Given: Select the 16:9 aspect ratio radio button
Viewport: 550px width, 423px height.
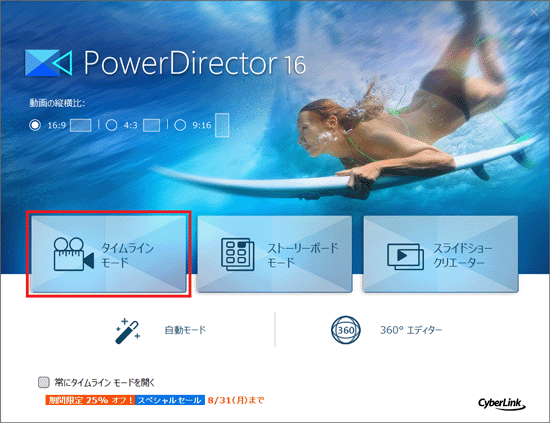Looking at the screenshot, I should (x=35, y=125).
